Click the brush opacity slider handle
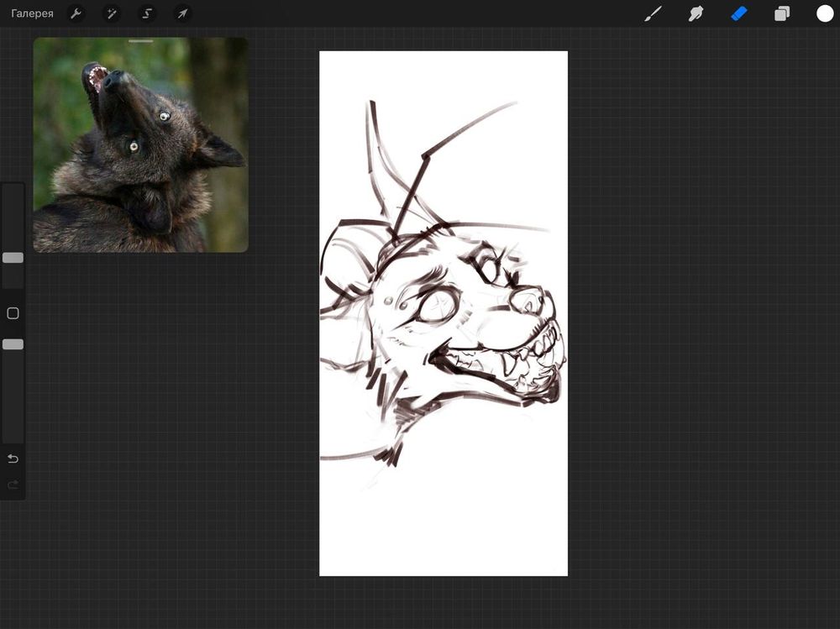This screenshot has width=840, height=629. pyautogui.click(x=13, y=344)
